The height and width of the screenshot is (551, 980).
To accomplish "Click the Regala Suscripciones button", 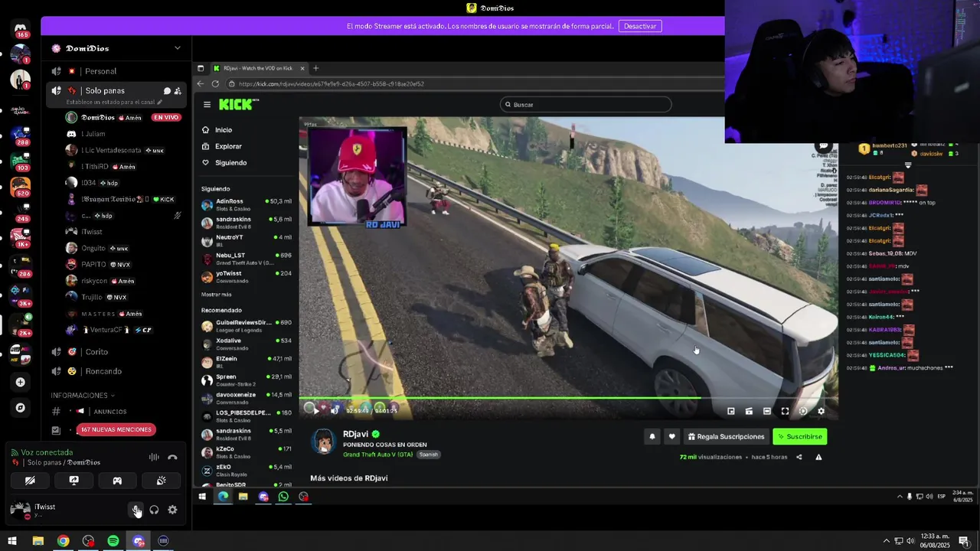I will pos(726,436).
